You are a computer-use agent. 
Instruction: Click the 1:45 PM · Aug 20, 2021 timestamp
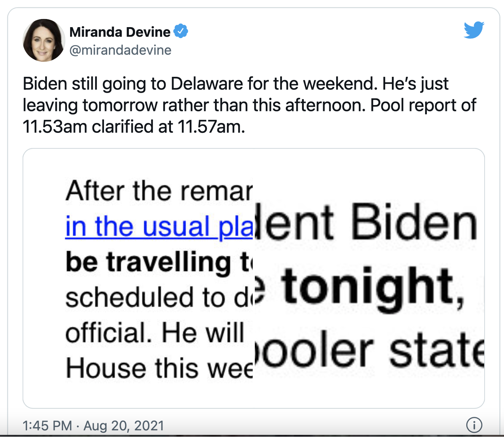click(x=93, y=425)
